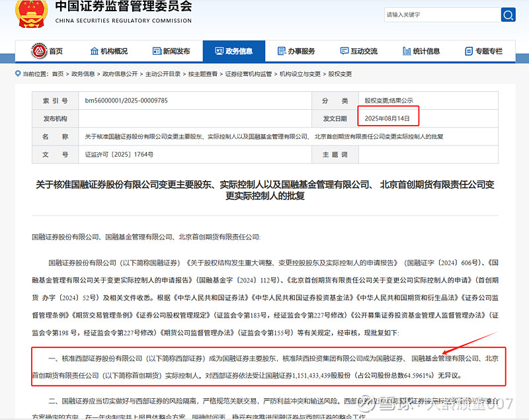529x420 pixels.
Task: Follow the 主动公开目录 breadcrumb link
Action: click(163, 74)
